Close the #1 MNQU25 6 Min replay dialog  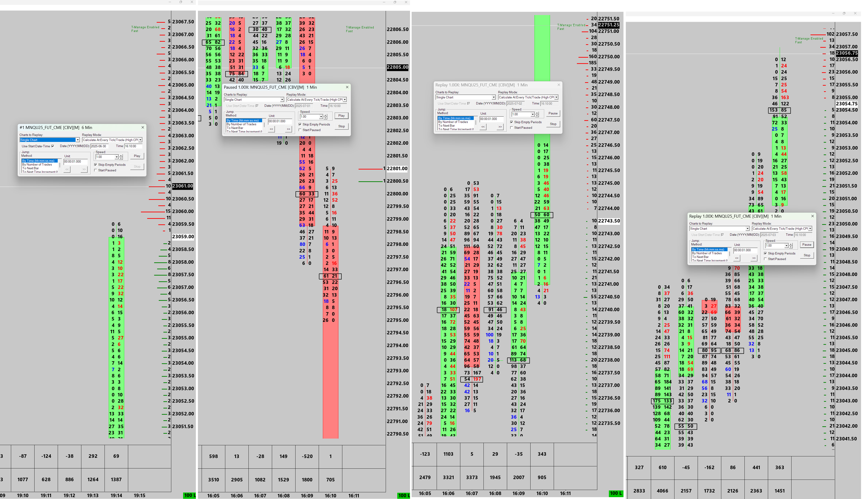pyautogui.click(x=143, y=128)
